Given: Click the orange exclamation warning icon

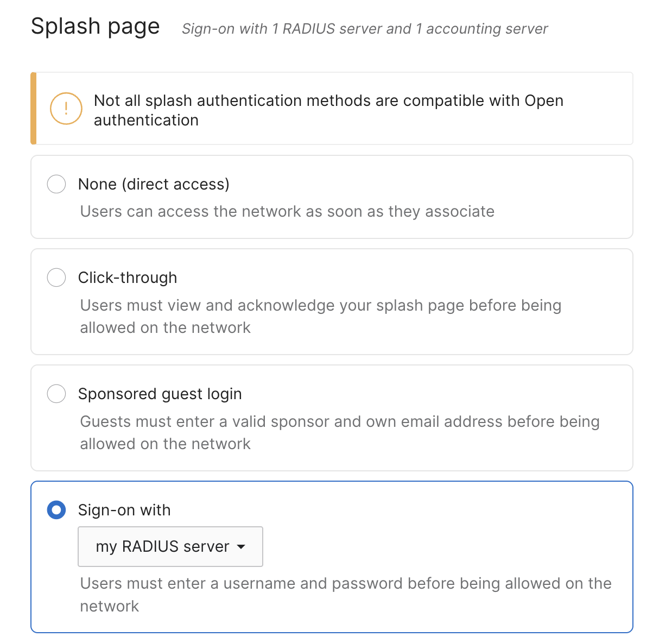Looking at the screenshot, I should click(x=66, y=109).
